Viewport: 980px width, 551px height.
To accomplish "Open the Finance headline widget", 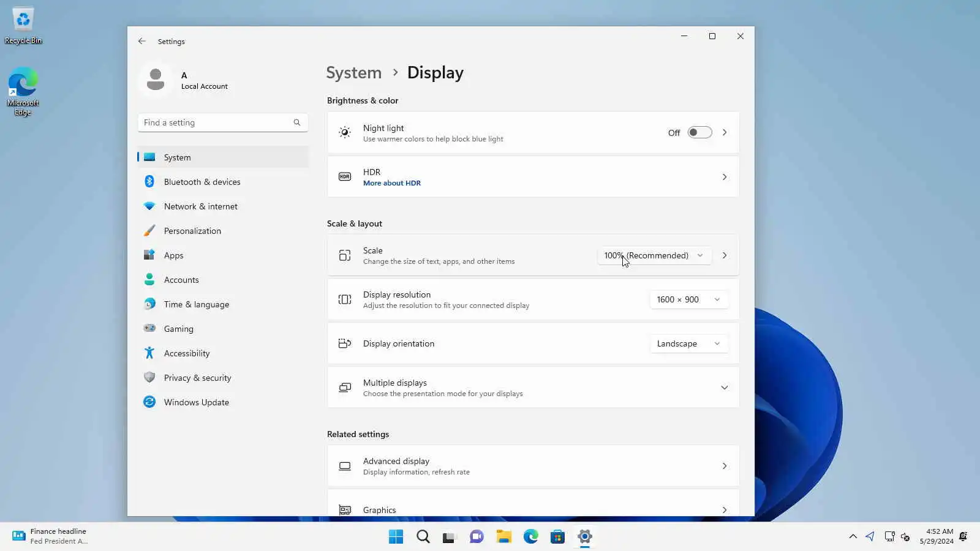I will pos(51,536).
